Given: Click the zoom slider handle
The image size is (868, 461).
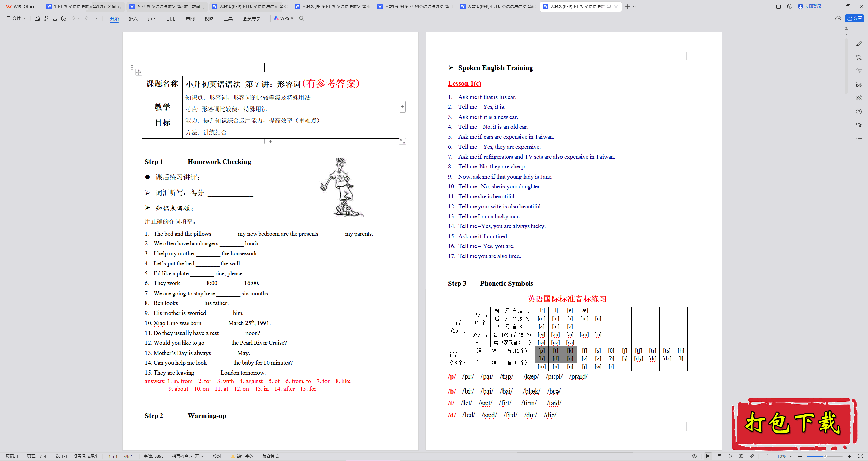Looking at the screenshot, I should pyautogui.click(x=825, y=456).
